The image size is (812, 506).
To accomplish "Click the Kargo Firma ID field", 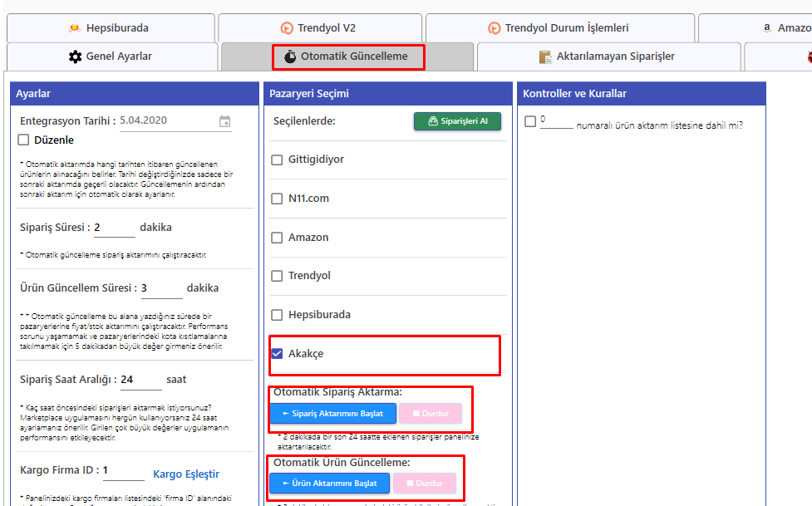I will [123, 470].
